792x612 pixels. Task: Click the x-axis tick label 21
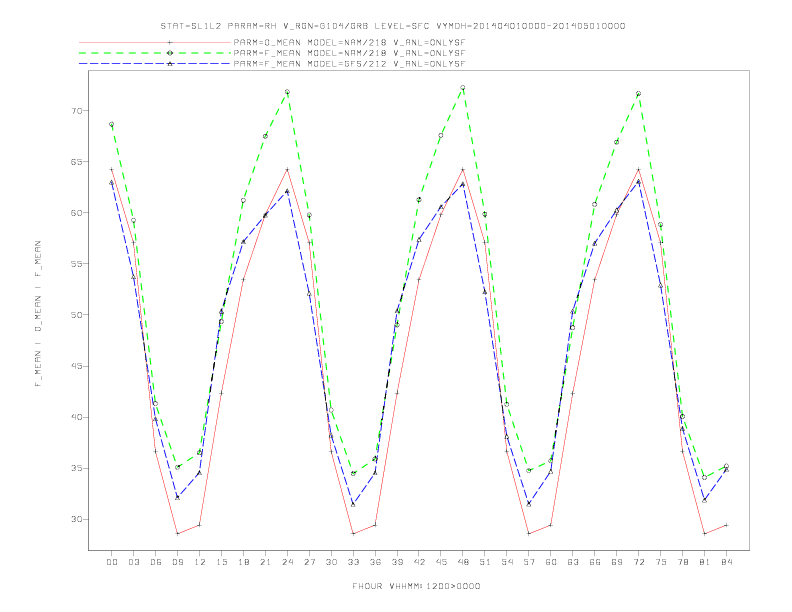tap(265, 562)
